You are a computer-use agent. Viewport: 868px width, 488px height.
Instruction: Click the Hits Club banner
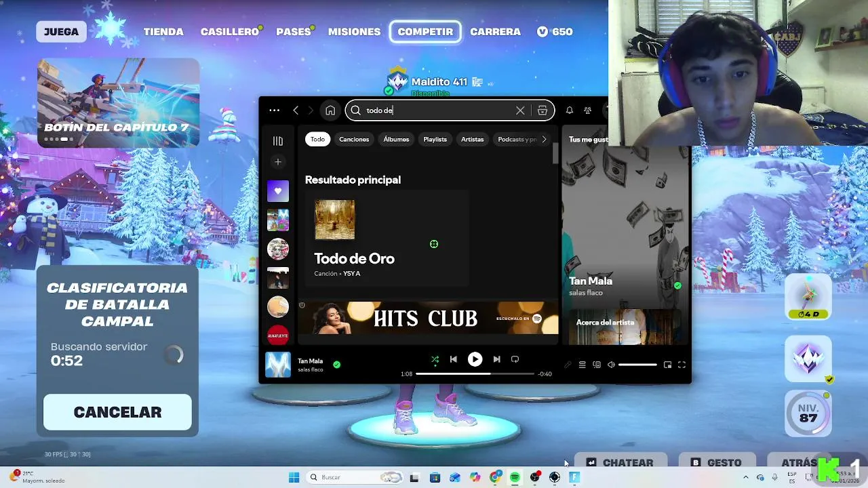pyautogui.click(x=427, y=318)
